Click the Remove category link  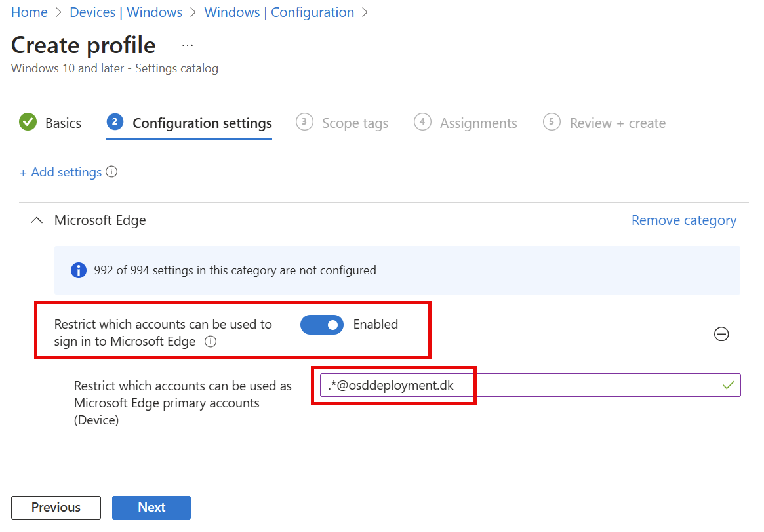(683, 220)
